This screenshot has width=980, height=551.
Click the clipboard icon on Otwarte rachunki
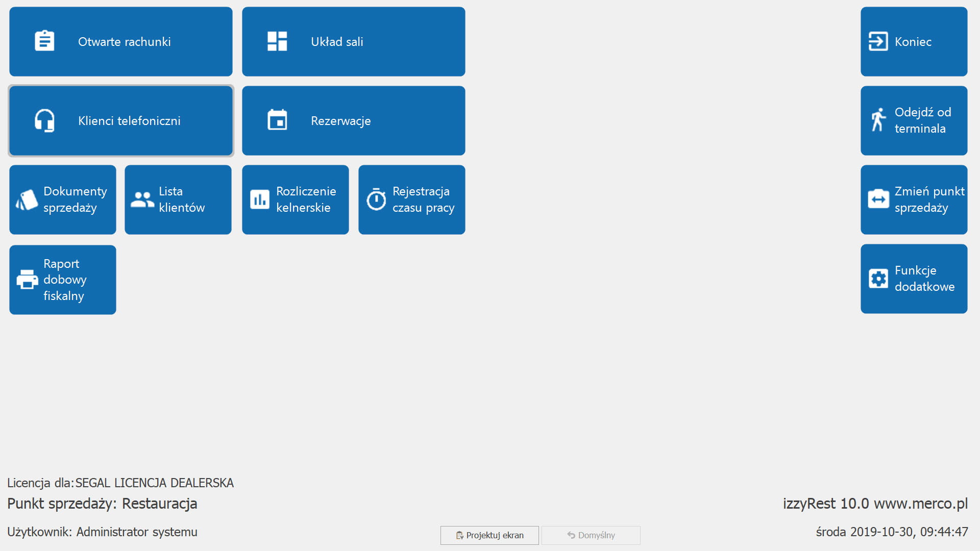click(x=44, y=41)
